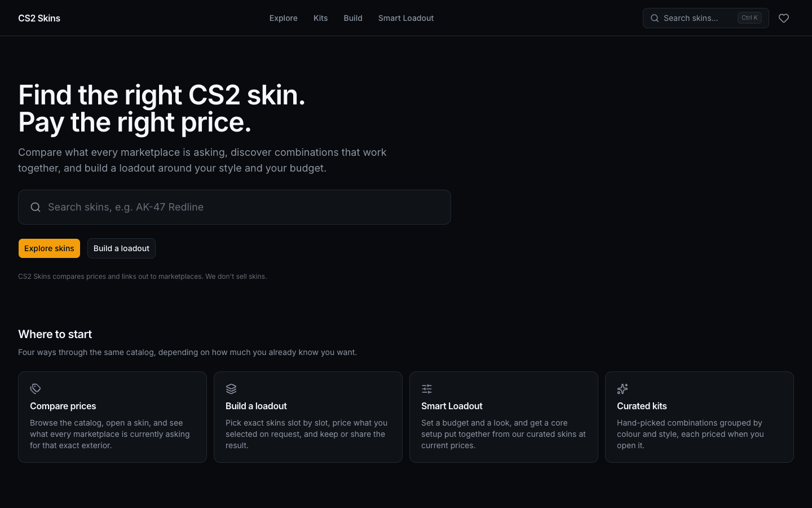Click the 'Hand-picked combinations' description
Screen dimensions: 812x508
click(690, 434)
